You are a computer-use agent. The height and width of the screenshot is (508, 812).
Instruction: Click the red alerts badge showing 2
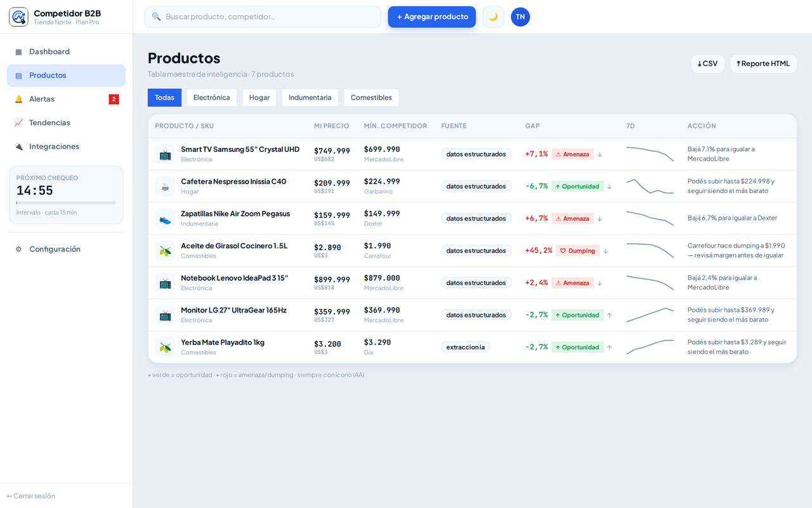tap(114, 99)
